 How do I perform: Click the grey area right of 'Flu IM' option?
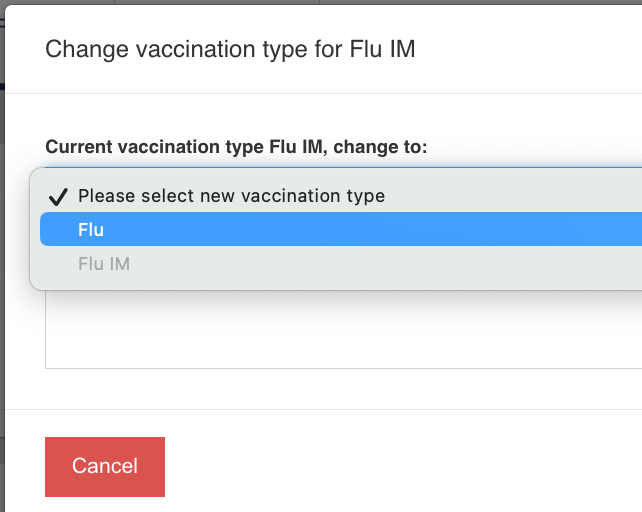pos(400,264)
